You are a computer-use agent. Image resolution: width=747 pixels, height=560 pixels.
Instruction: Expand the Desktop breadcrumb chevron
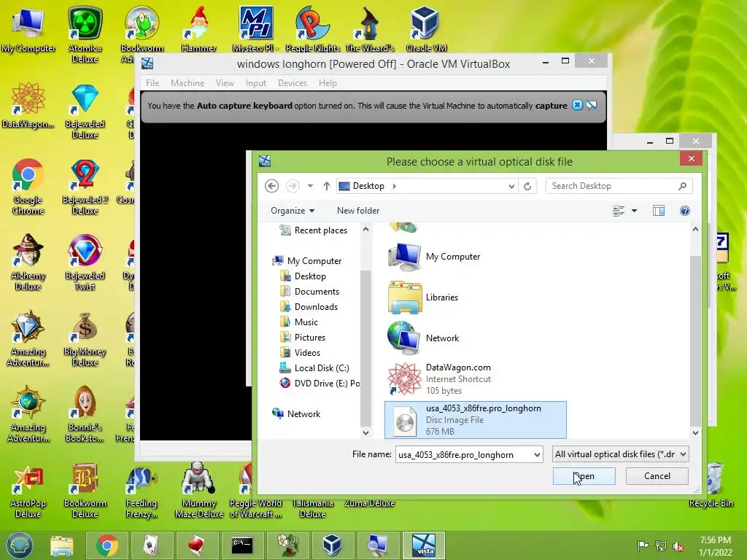click(x=395, y=186)
